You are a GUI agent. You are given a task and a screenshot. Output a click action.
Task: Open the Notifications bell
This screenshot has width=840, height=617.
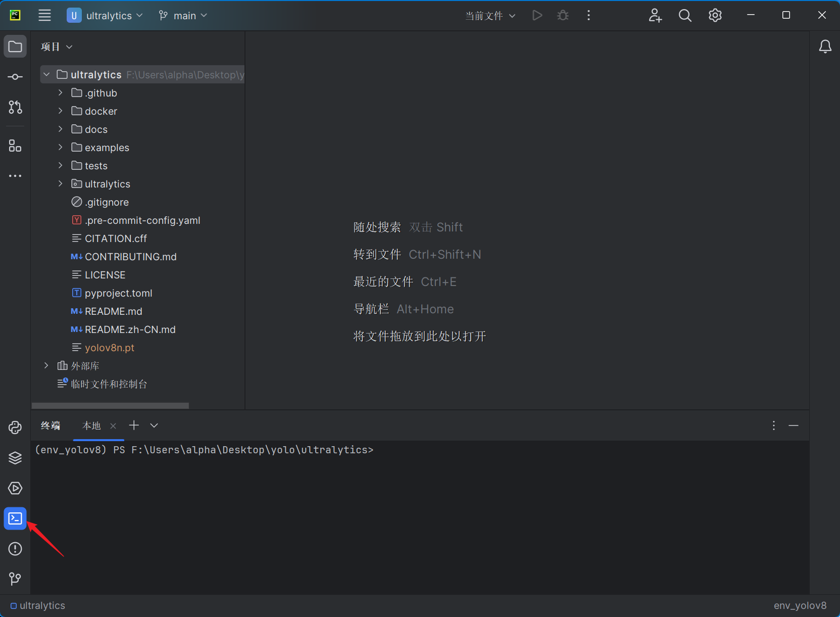point(825,46)
